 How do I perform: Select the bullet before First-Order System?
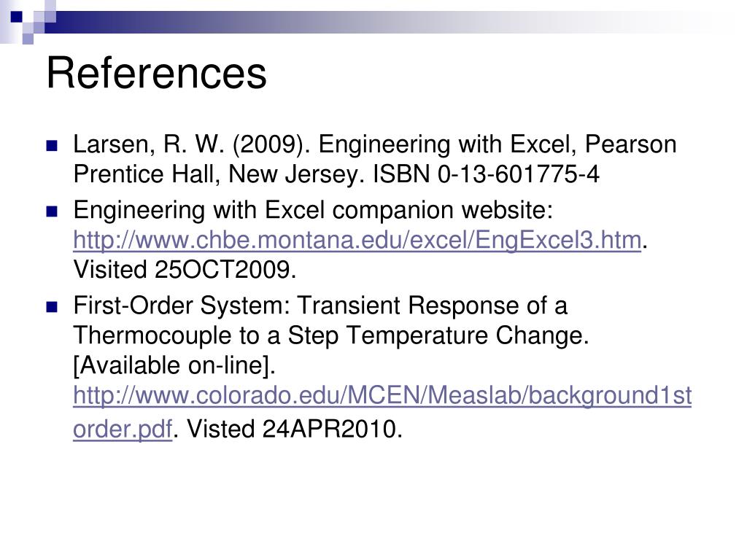[x=52, y=307]
